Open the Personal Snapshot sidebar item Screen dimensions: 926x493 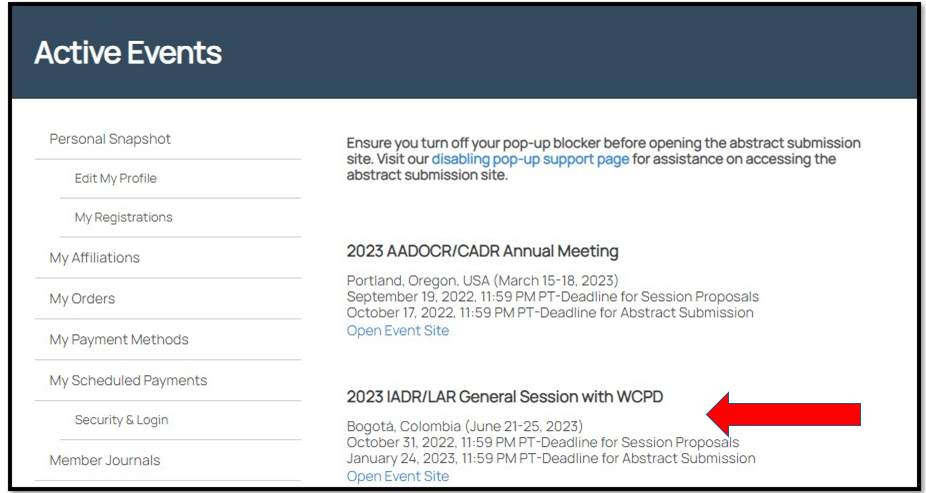point(110,139)
